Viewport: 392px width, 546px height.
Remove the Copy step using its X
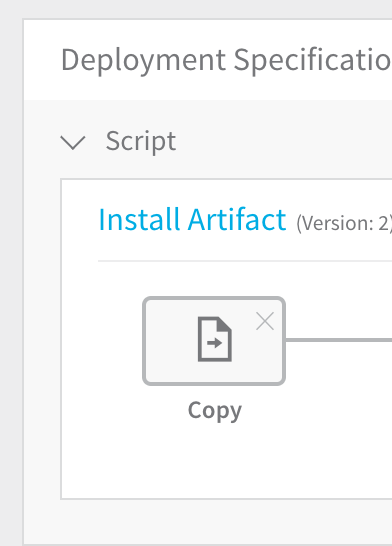tap(265, 321)
